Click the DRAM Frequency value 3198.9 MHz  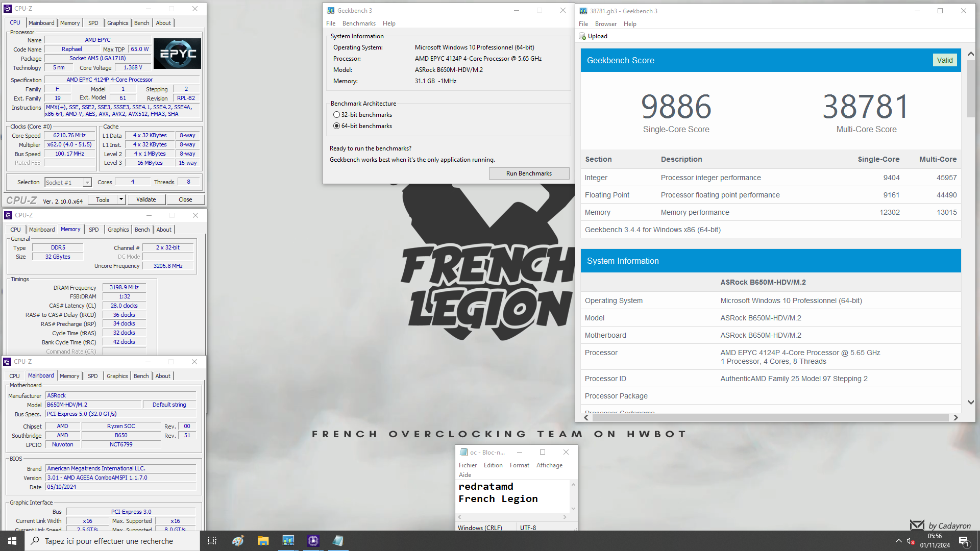coord(124,288)
